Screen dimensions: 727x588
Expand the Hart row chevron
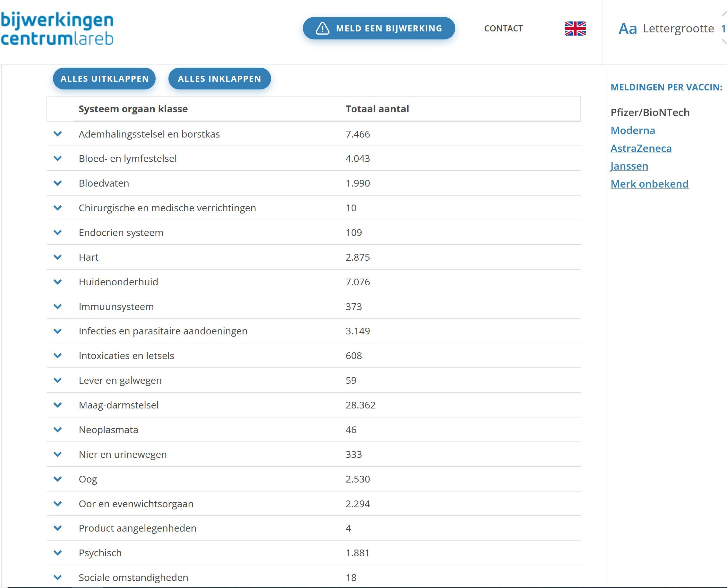pos(58,257)
